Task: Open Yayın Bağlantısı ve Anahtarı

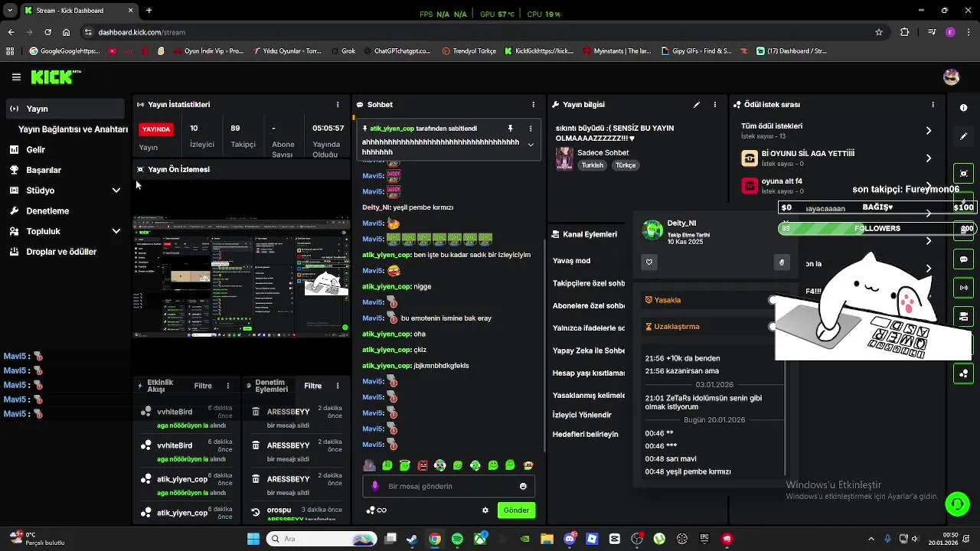Action: (x=73, y=129)
